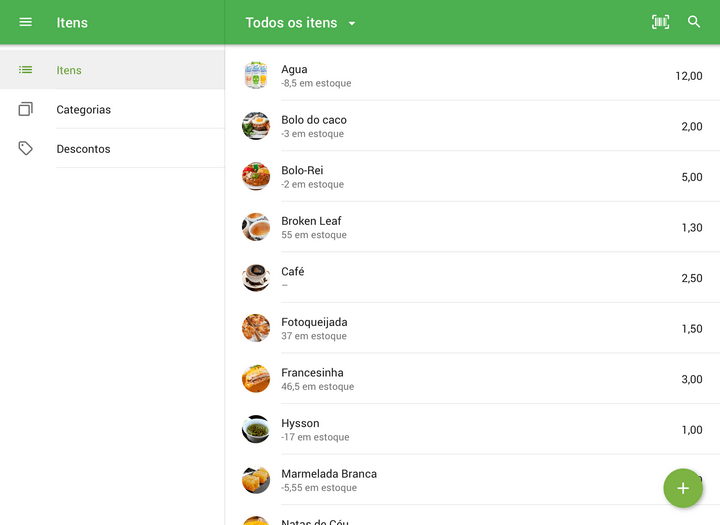Expand the Todos os itens dropdown arrow
Viewport: 720px width, 525px height.
352,23
